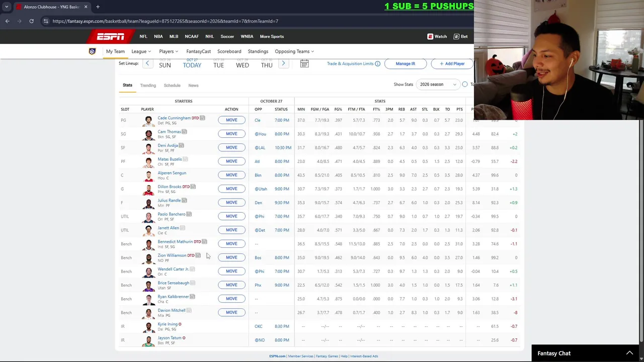This screenshot has height=362, width=644.
Task: Open Wendell Carter Jr.'s news note icon
Action: click(192, 269)
